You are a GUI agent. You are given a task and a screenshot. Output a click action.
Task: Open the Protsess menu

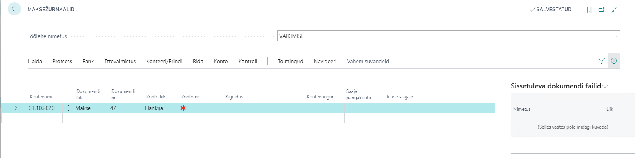click(62, 61)
